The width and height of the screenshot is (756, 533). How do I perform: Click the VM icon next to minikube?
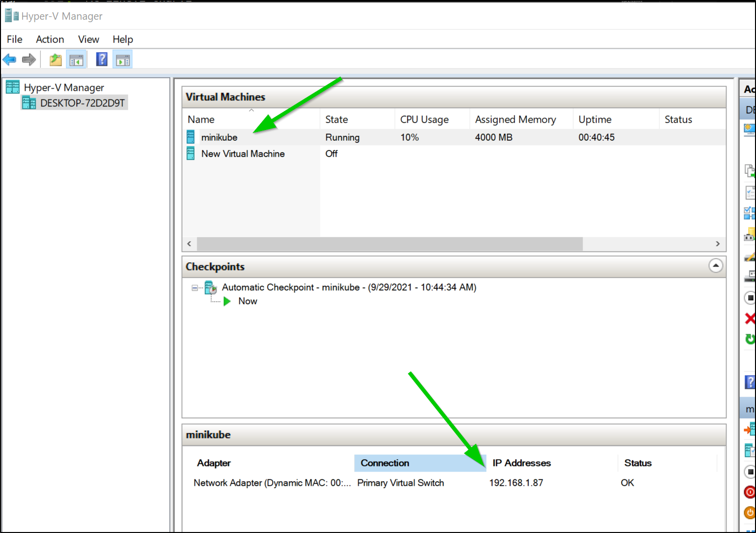pos(190,137)
